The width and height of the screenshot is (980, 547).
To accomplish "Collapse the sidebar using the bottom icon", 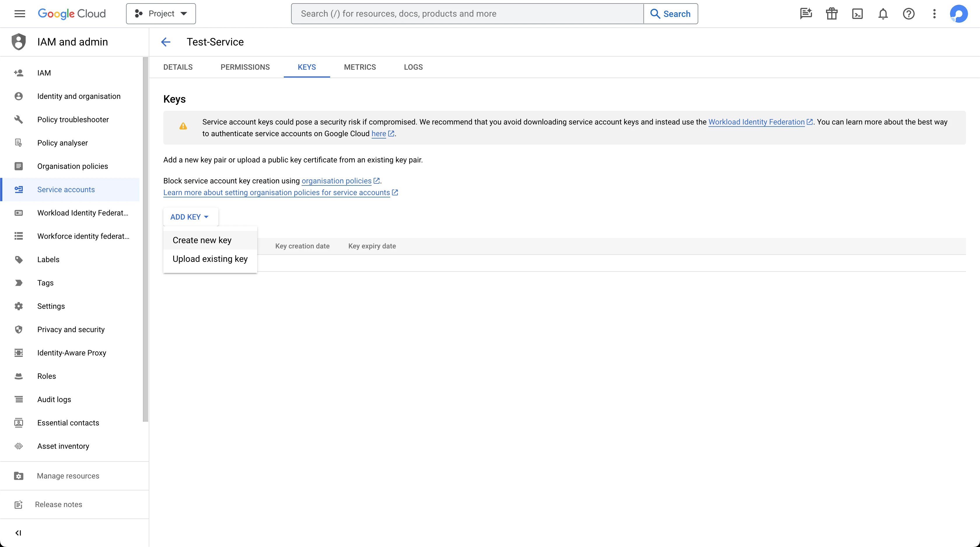I will pos(18,532).
